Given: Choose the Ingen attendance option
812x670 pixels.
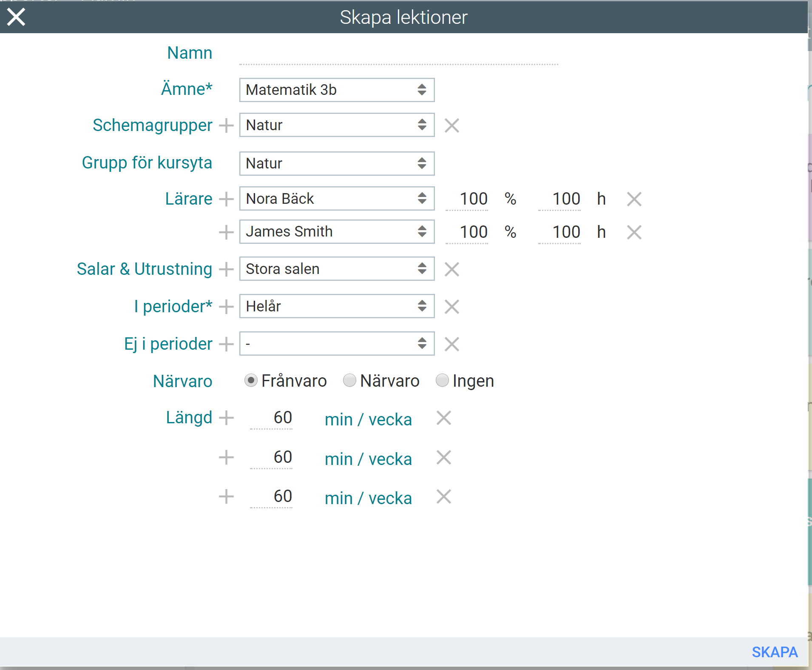Looking at the screenshot, I should [x=442, y=380].
